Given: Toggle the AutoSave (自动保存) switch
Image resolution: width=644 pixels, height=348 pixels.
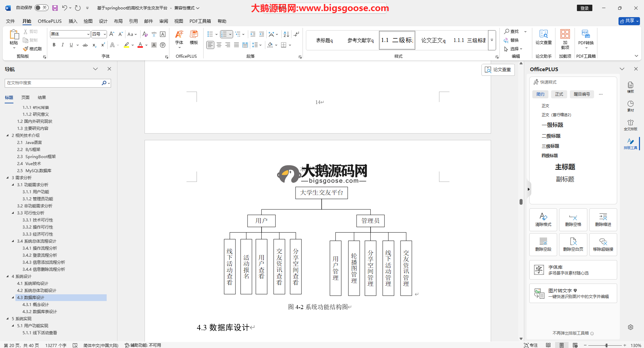Looking at the screenshot, I should click(41, 8).
